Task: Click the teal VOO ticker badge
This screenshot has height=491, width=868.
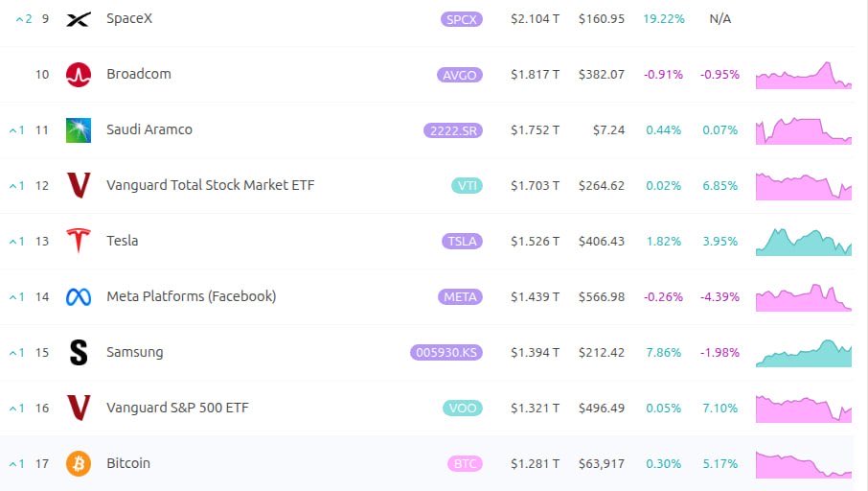Action: (462, 409)
